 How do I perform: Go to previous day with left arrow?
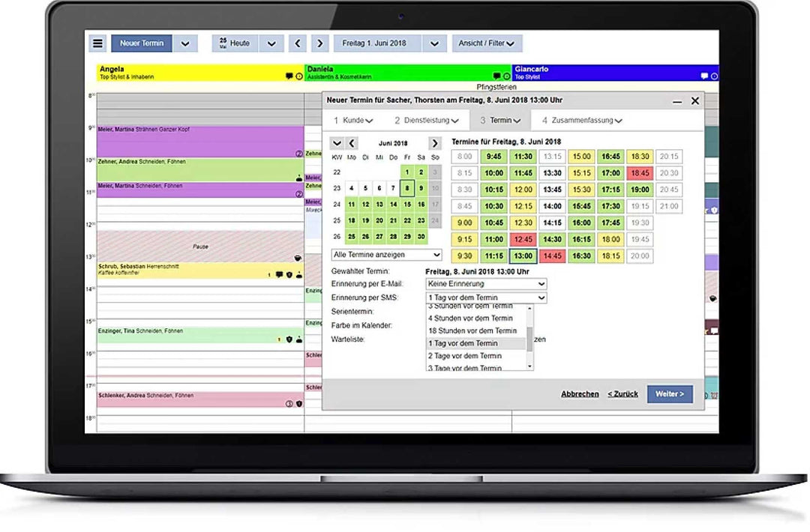(298, 43)
